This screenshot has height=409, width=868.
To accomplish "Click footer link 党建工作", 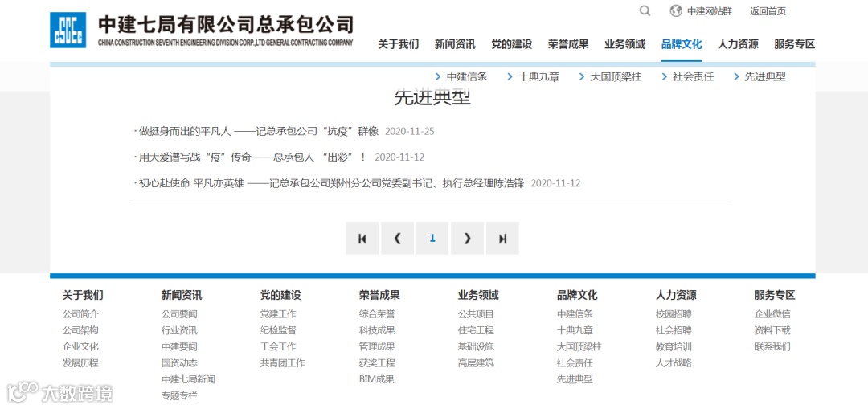I will (278, 314).
